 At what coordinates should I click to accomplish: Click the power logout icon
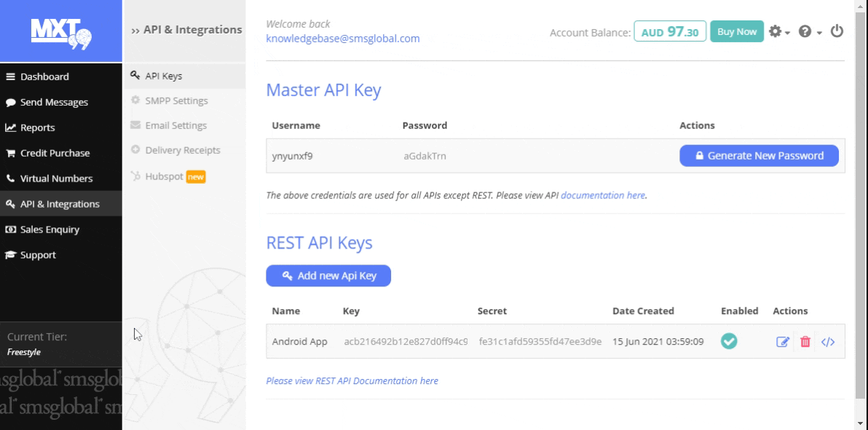[x=837, y=31]
